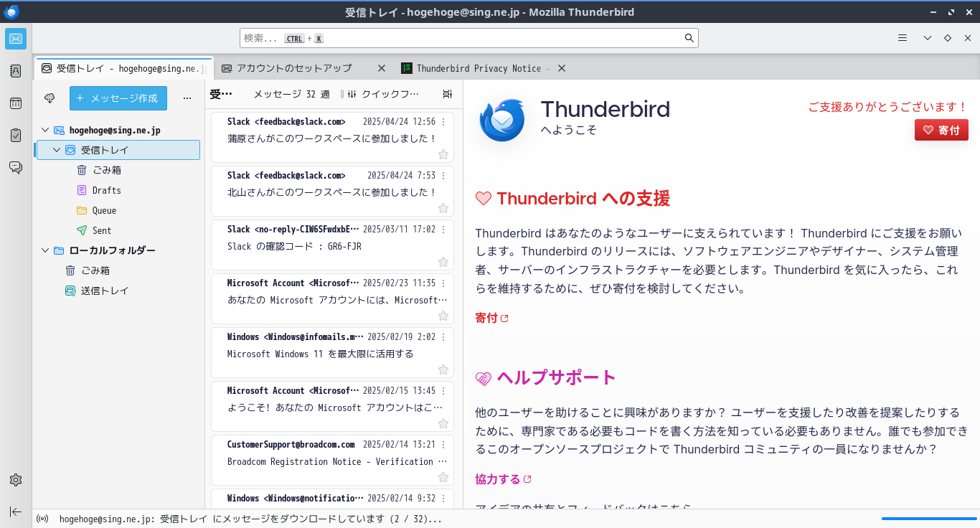980x528 pixels.
Task: Click the Get Messages cloud icon
Action: coord(50,98)
